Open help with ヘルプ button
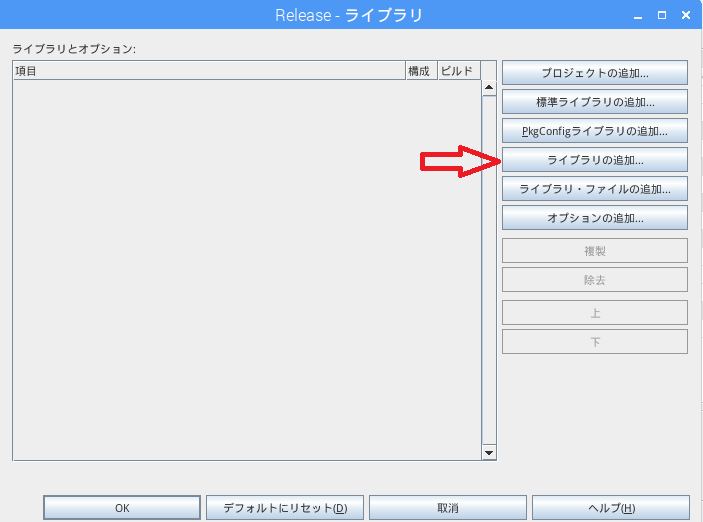Screen dimensions: 703x522 (610, 508)
